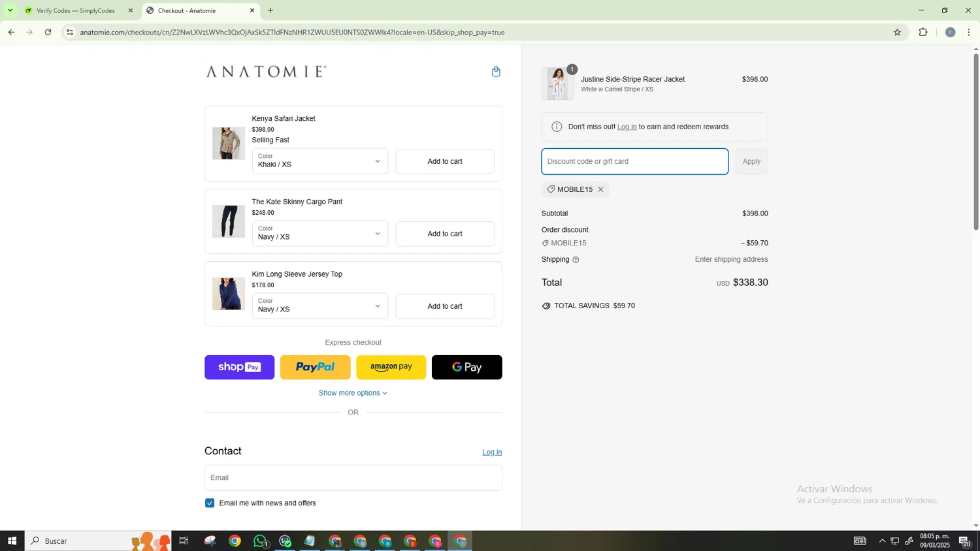Focus the Email input field
The height and width of the screenshot is (551, 980).
point(353,478)
